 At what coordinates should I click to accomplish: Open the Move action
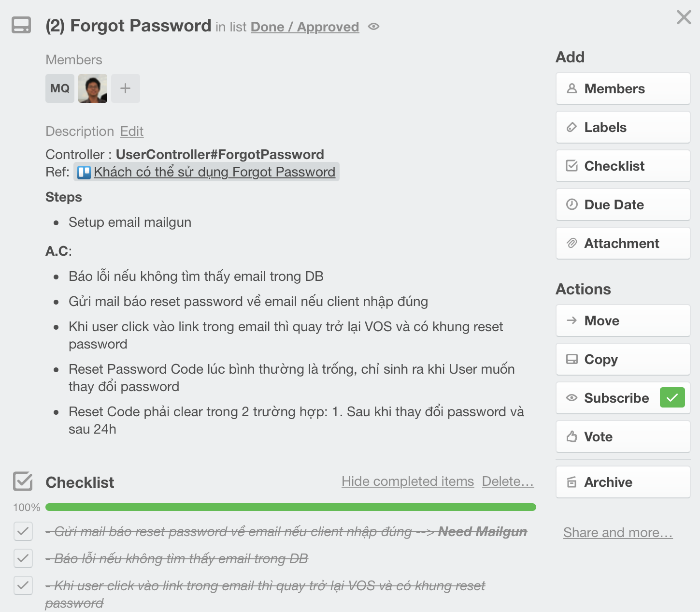click(623, 321)
